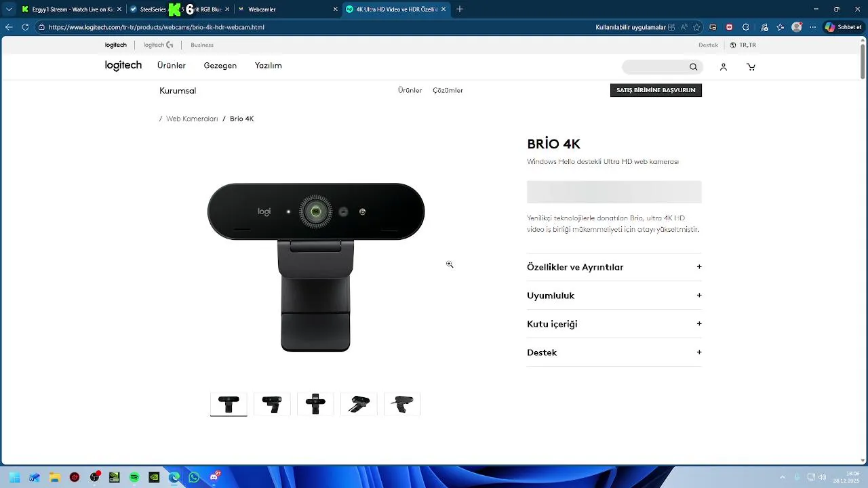
Task: Open OBS Studio from the taskbar
Action: click(94, 477)
